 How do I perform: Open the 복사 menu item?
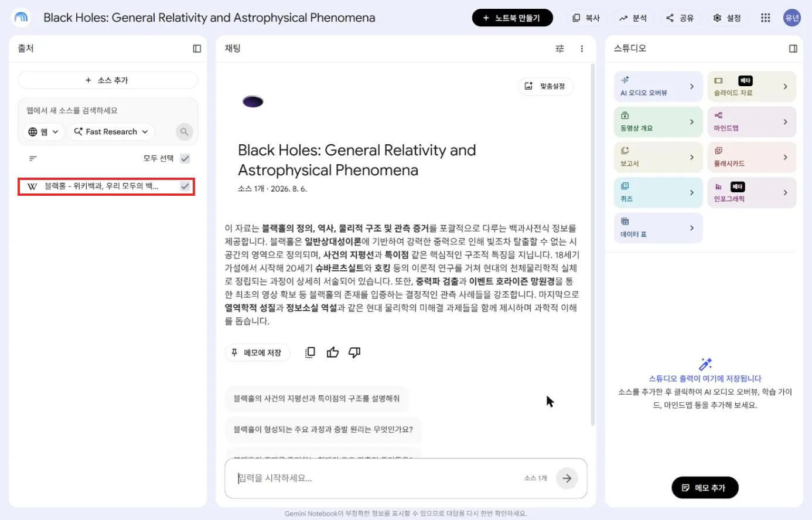point(586,18)
